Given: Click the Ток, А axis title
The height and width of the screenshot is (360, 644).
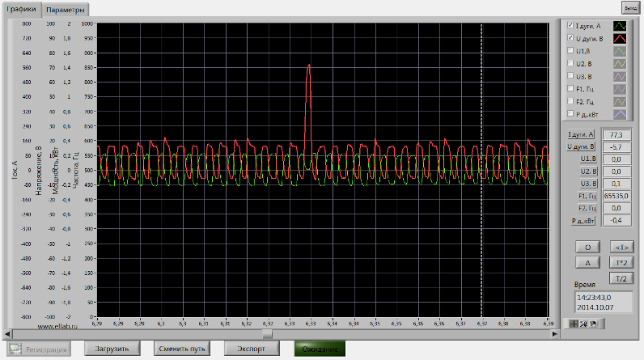Looking at the screenshot, I should click(x=15, y=170).
